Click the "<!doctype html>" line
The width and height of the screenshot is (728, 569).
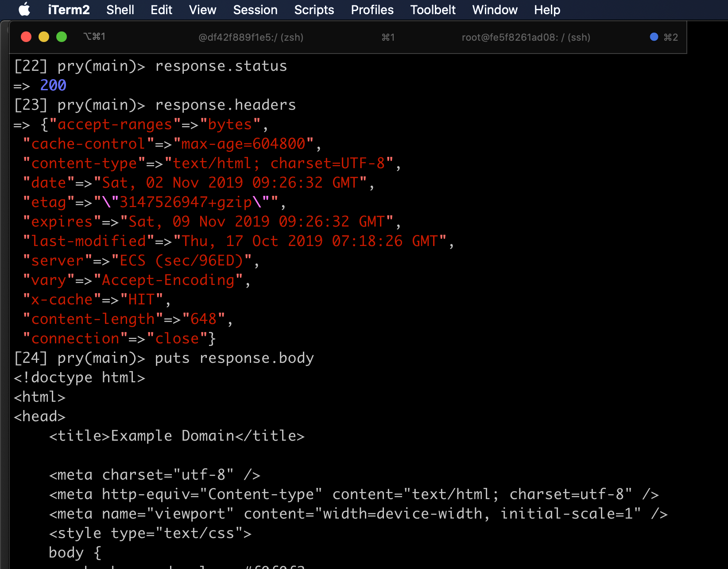(80, 377)
